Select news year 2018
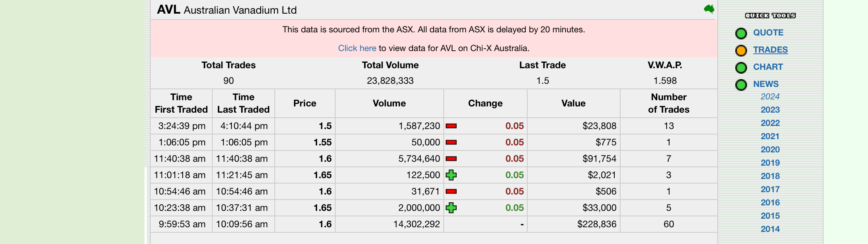Image resolution: width=868 pixels, height=244 pixels. [770, 176]
